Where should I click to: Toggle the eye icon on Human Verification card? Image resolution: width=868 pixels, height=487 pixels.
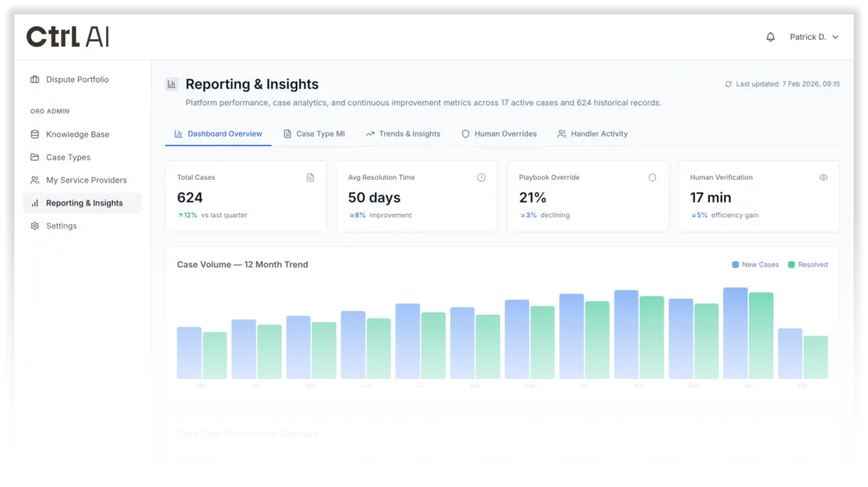823,177
